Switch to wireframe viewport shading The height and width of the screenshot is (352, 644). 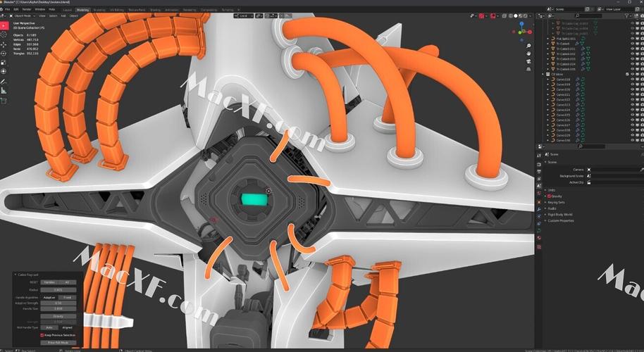point(511,15)
